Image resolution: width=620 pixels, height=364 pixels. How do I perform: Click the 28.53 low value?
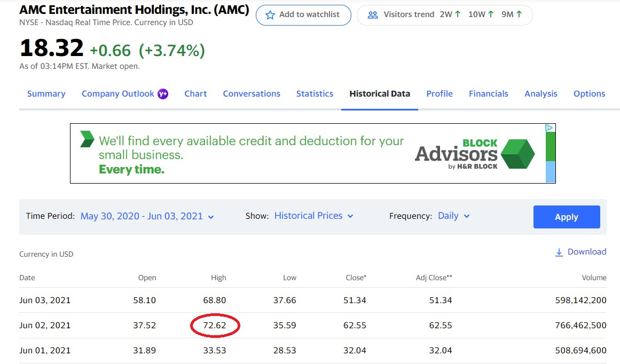click(285, 351)
